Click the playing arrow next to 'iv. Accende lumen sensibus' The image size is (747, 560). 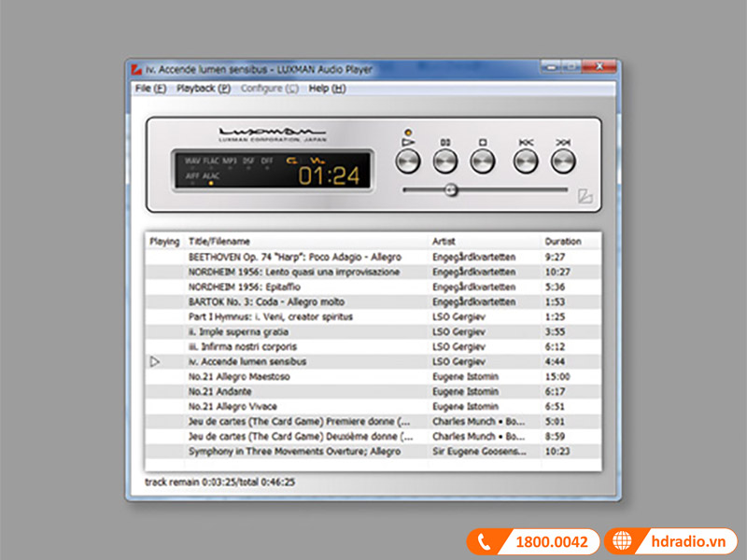[x=156, y=362]
